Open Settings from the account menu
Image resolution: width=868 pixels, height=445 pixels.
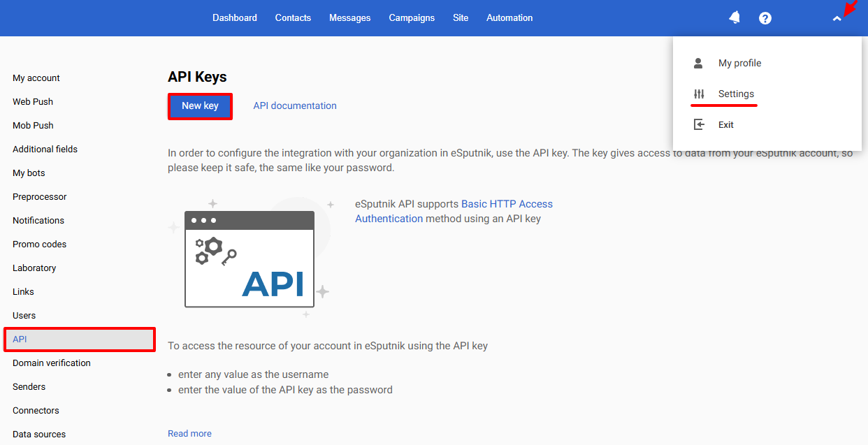tap(736, 94)
